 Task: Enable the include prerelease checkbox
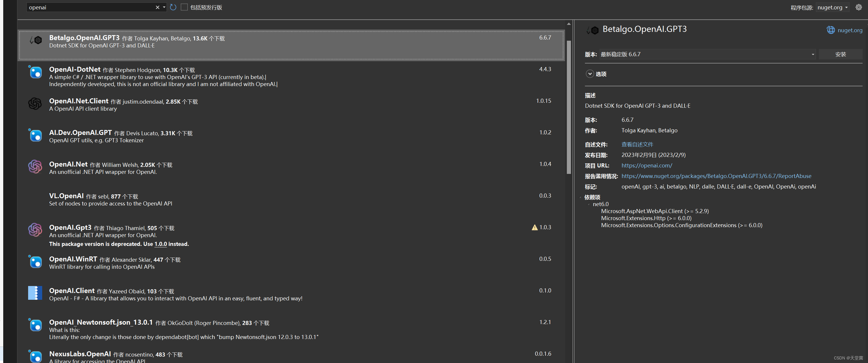pos(184,7)
